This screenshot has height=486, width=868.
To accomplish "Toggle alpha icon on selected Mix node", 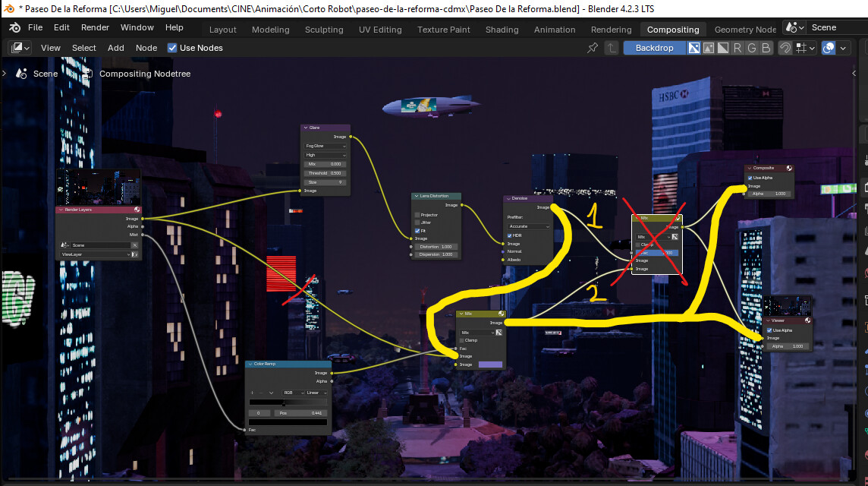I will click(x=675, y=237).
